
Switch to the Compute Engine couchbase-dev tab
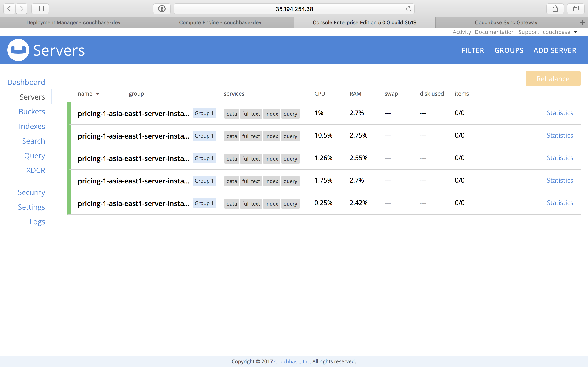[x=220, y=22]
